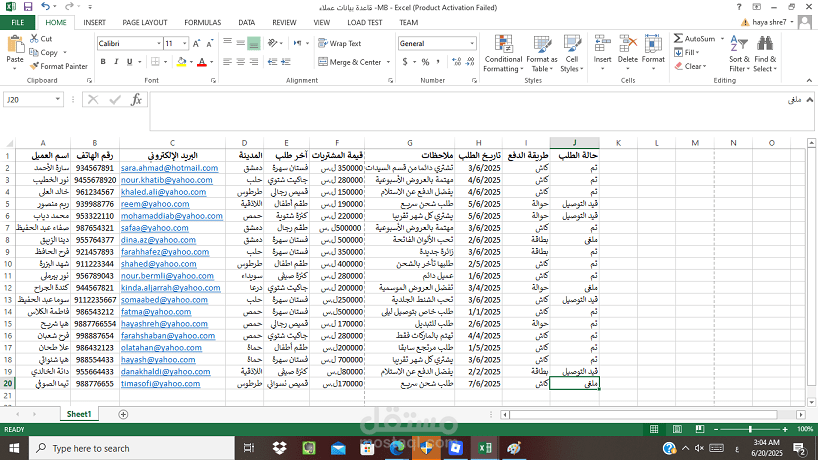
Task: Increase the indent
Action: [285, 62]
